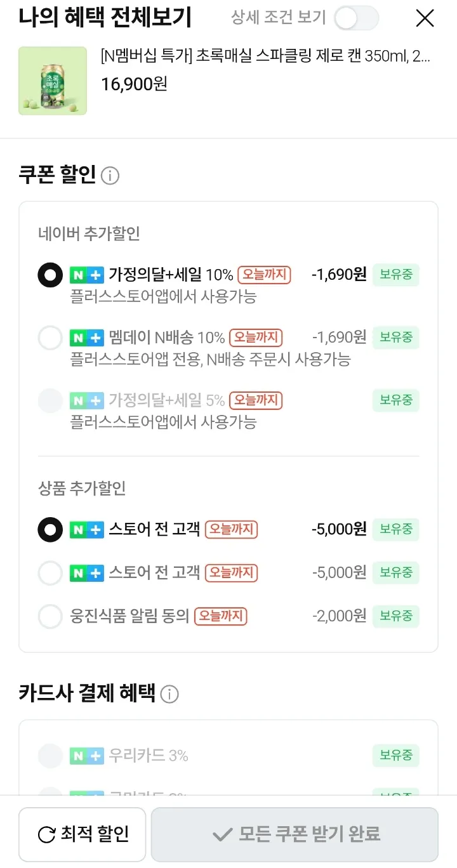Viewport: 457px width, 868px height.
Task: Toggle the 상세 조건 보기 switch
Action: coord(356,18)
